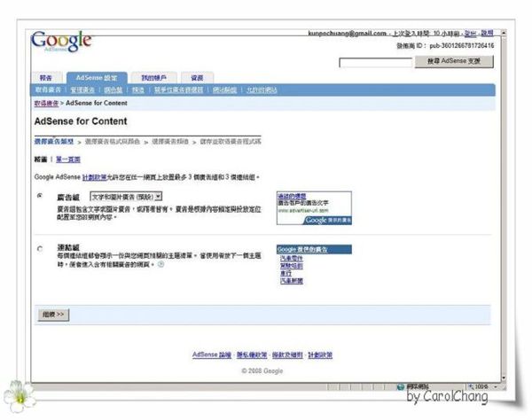Click the scrollbar up arrow at top right

tap(504, 33)
